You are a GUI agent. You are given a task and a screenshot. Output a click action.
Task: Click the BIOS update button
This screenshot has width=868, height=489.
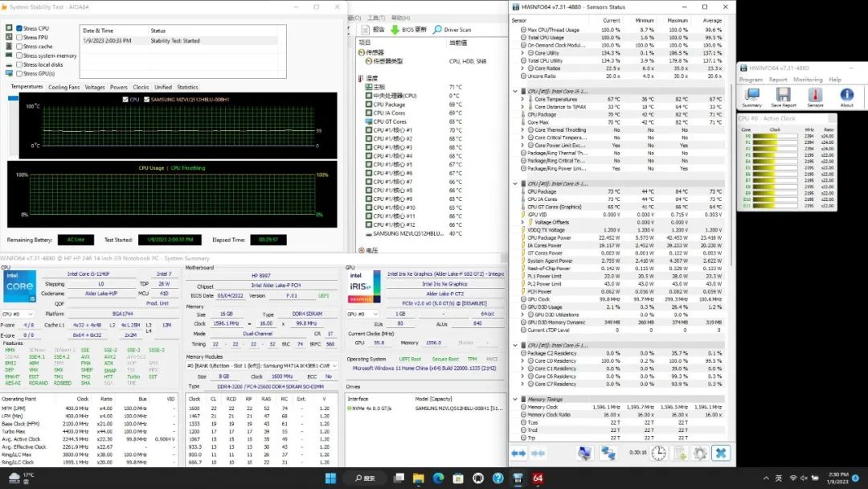pos(411,30)
